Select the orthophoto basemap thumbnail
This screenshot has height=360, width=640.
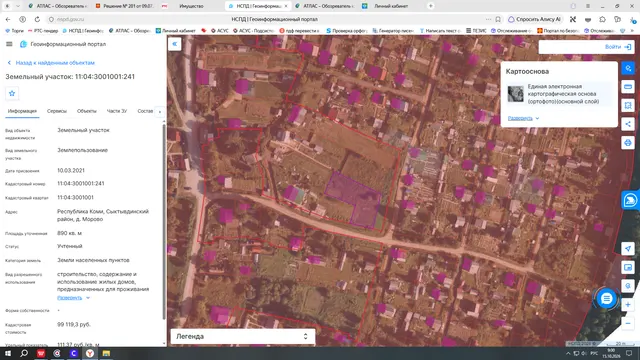click(x=516, y=94)
